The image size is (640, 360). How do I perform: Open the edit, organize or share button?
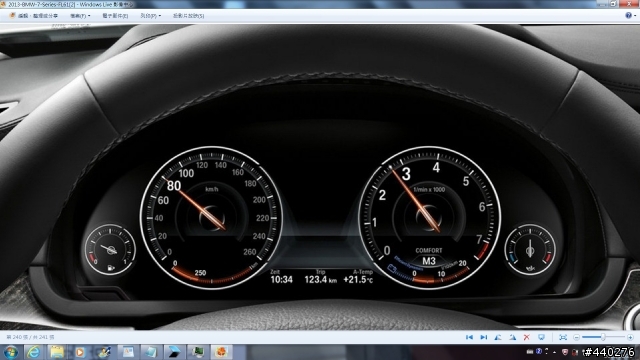tap(33, 16)
